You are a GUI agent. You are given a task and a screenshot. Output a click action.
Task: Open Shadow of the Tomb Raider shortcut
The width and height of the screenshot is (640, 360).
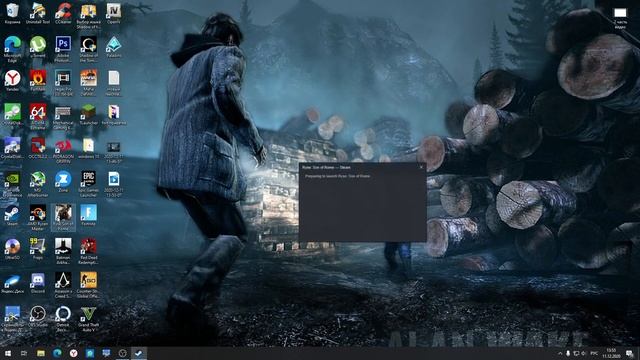pyautogui.click(x=88, y=49)
